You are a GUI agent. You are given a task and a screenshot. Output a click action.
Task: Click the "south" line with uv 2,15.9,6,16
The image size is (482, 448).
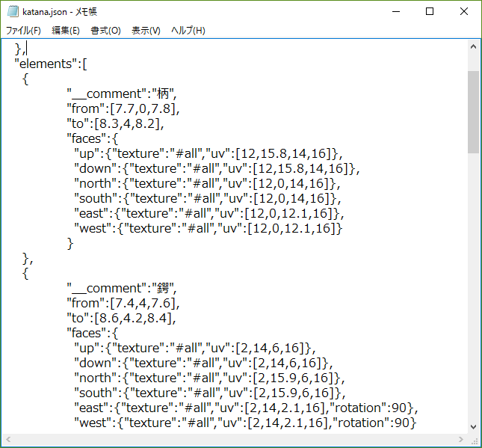point(210,393)
